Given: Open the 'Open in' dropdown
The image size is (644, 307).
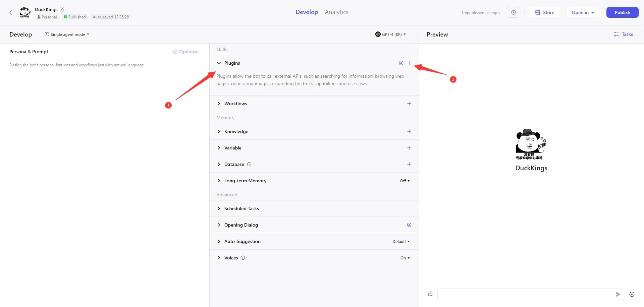Looking at the screenshot, I should [x=583, y=12].
